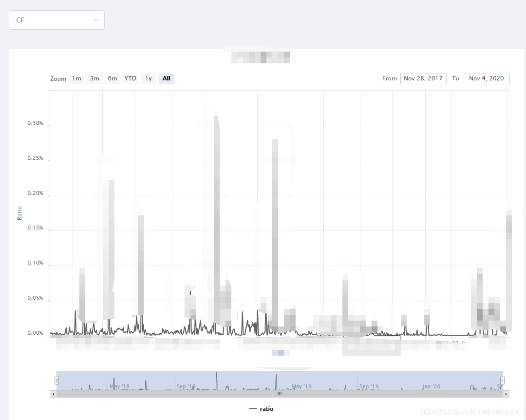Screen dimensions: 526x420
Task: Click the scrollbar right arrow
Action: [x=506, y=393]
